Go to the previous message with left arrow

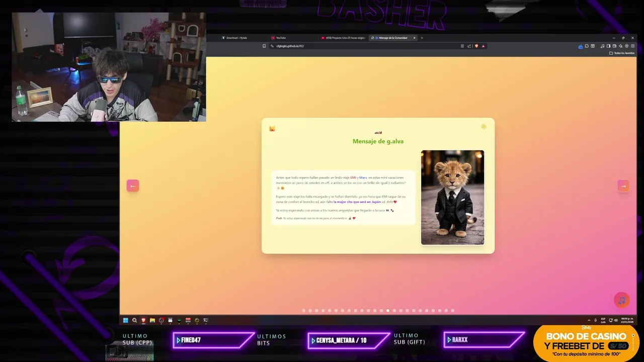click(132, 186)
